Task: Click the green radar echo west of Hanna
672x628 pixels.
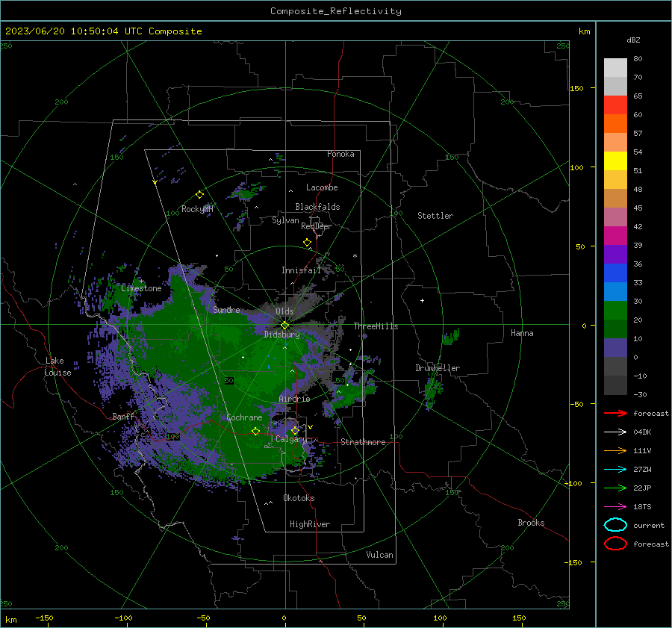Action: click(x=450, y=337)
